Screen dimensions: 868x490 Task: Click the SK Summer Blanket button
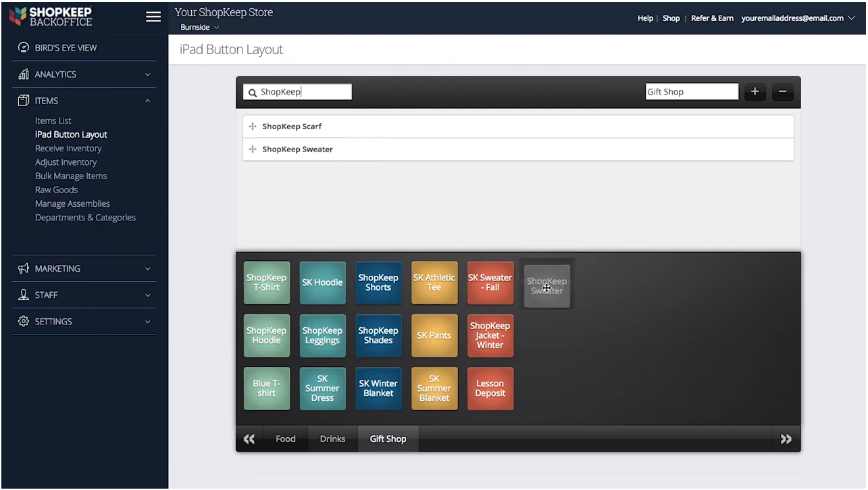(434, 389)
